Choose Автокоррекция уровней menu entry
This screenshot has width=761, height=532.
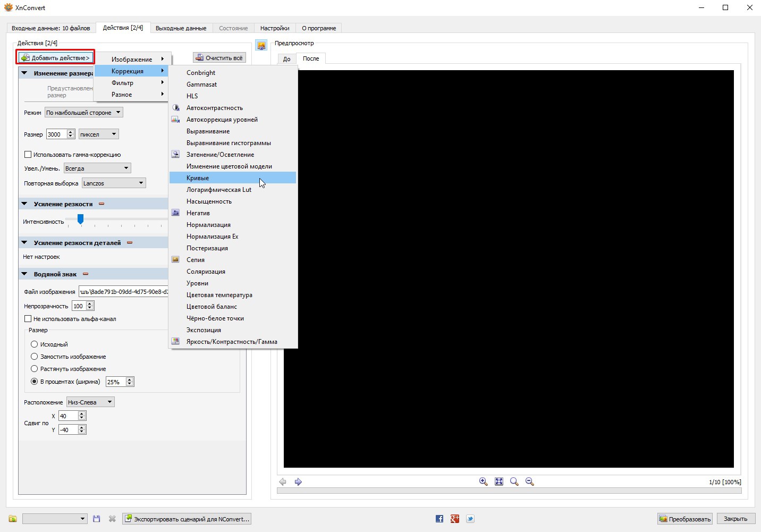(x=233, y=120)
